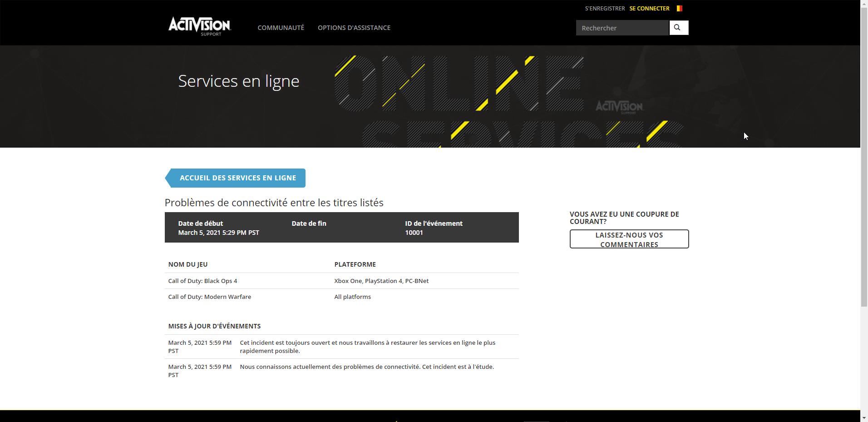Open the Communauté menu
This screenshot has width=868, height=422.
coord(281,28)
